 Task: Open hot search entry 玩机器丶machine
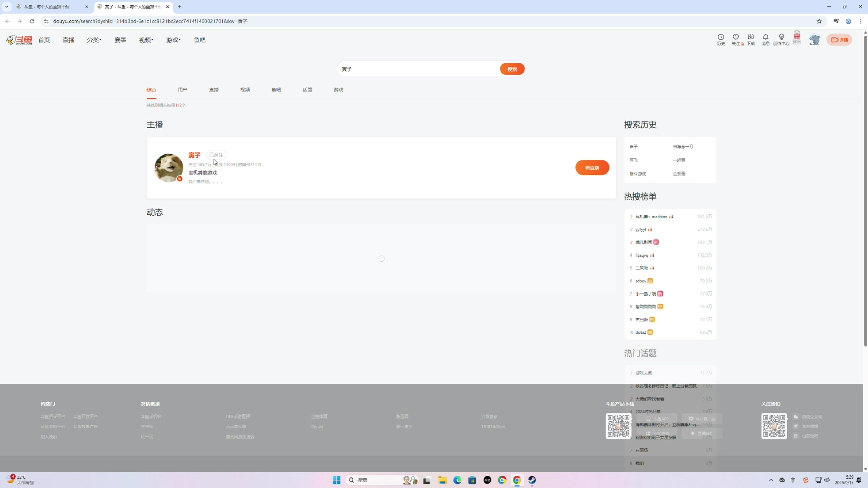pyautogui.click(x=651, y=217)
